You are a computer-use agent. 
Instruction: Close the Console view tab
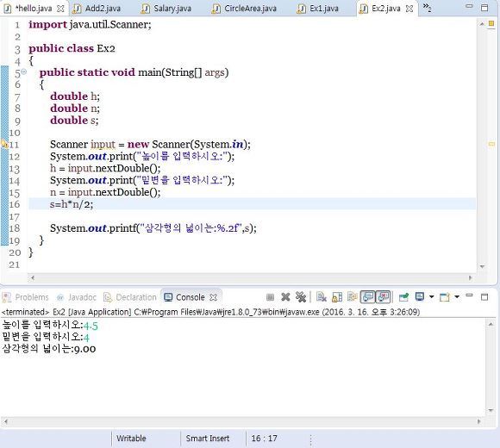pos(213,297)
